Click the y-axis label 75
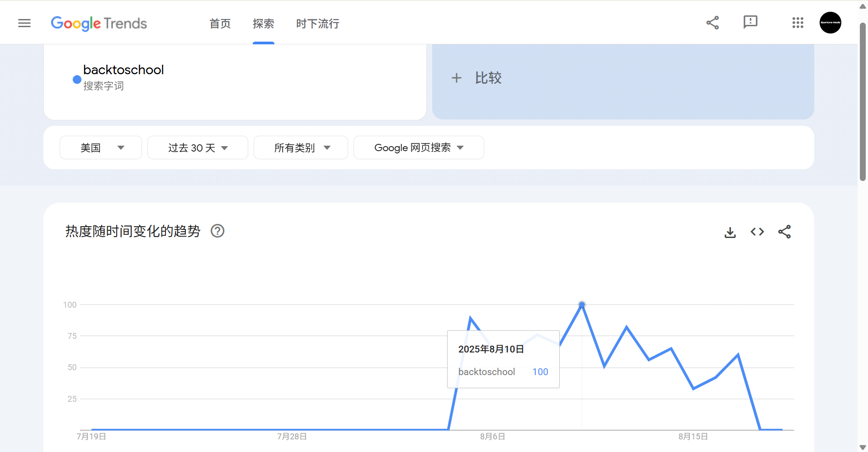 [x=72, y=336]
